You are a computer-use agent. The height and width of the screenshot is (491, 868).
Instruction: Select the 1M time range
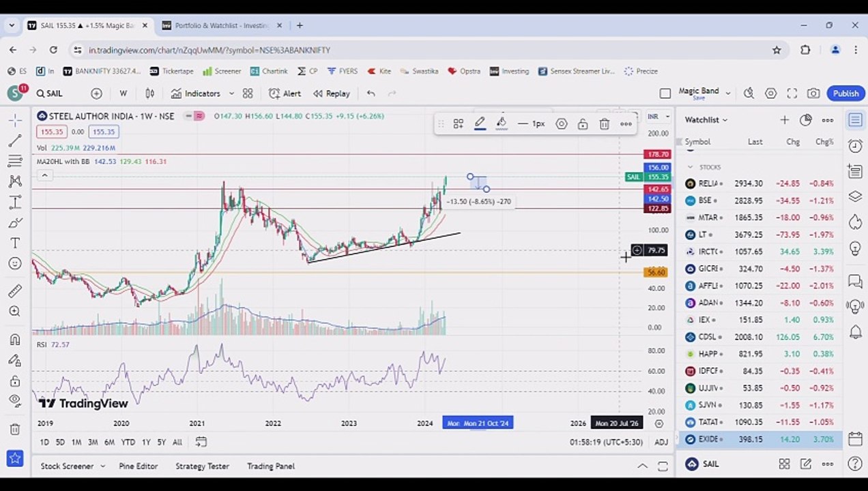point(76,443)
